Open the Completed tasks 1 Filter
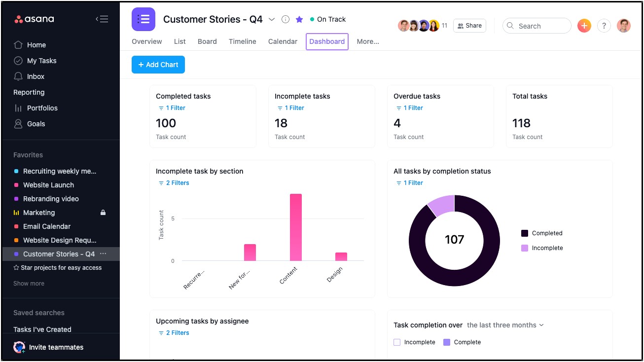Image resolution: width=644 pixels, height=362 pixels. [x=172, y=108]
